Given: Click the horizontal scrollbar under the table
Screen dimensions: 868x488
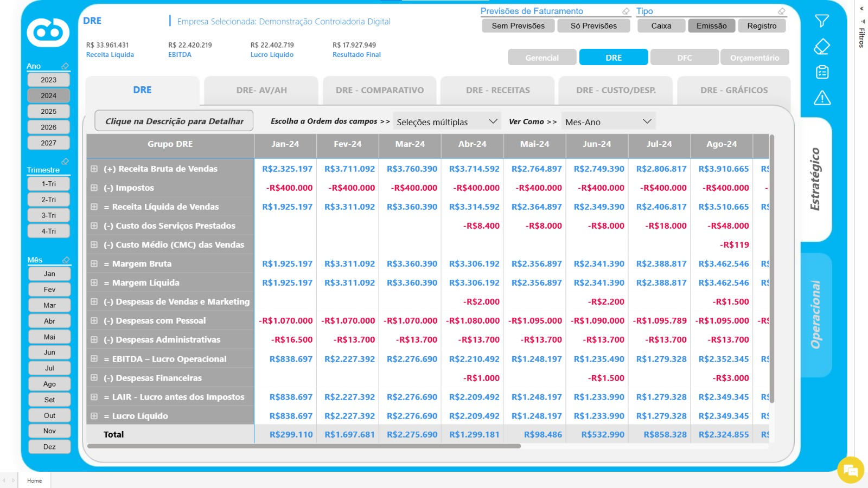Looking at the screenshot, I should tap(304, 446).
